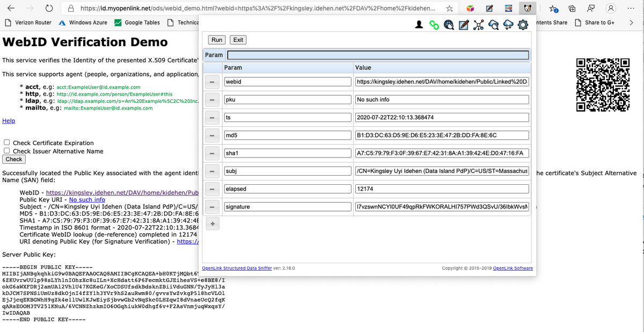
Task: Reload the page with refresh icon
Action: tap(49, 9)
